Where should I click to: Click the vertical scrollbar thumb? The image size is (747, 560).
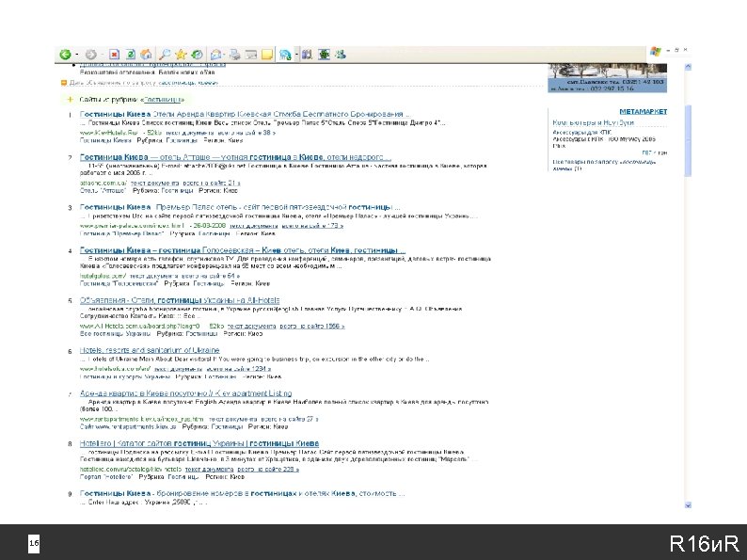[688, 140]
